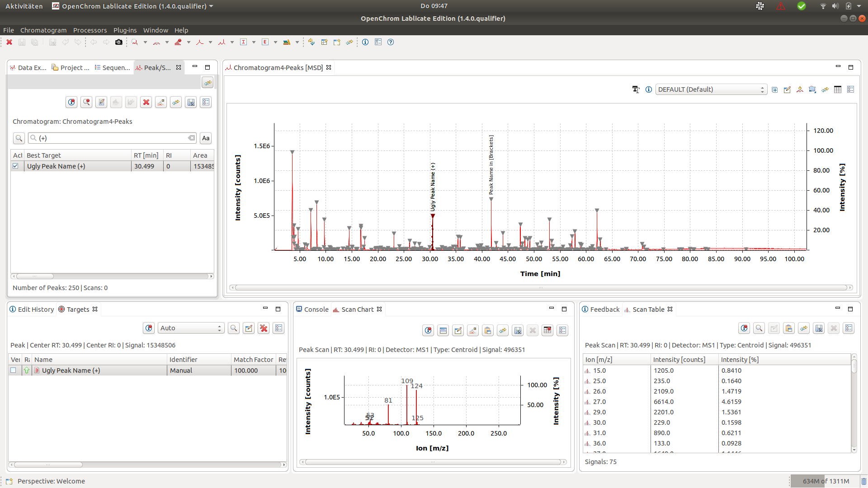
Task: Take a chromatogram snapshot with the camera icon
Action: [118, 42]
